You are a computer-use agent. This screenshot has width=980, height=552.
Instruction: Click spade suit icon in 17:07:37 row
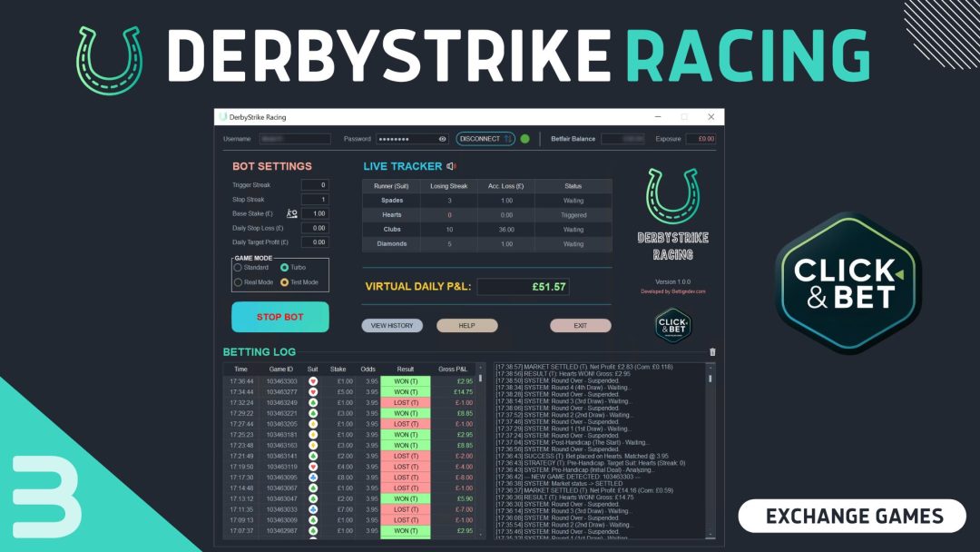click(312, 531)
